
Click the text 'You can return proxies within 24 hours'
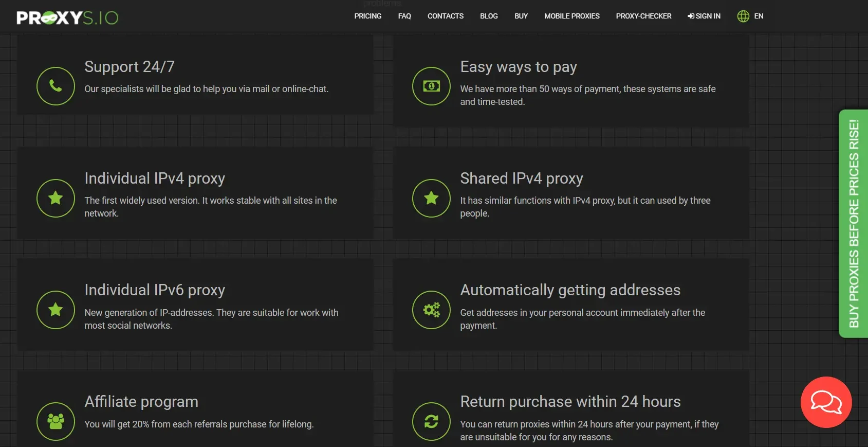coord(589,431)
